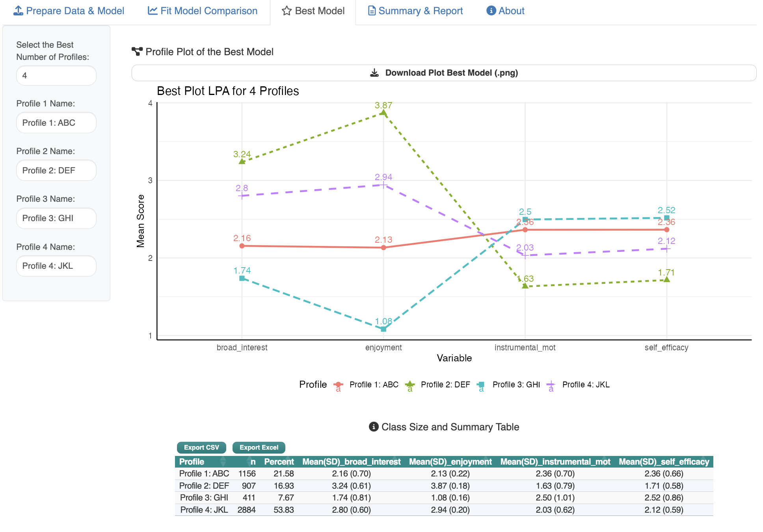Click the info icon beside Class Size heading
Image resolution: width=763 pixels, height=532 pixels.
373,427
